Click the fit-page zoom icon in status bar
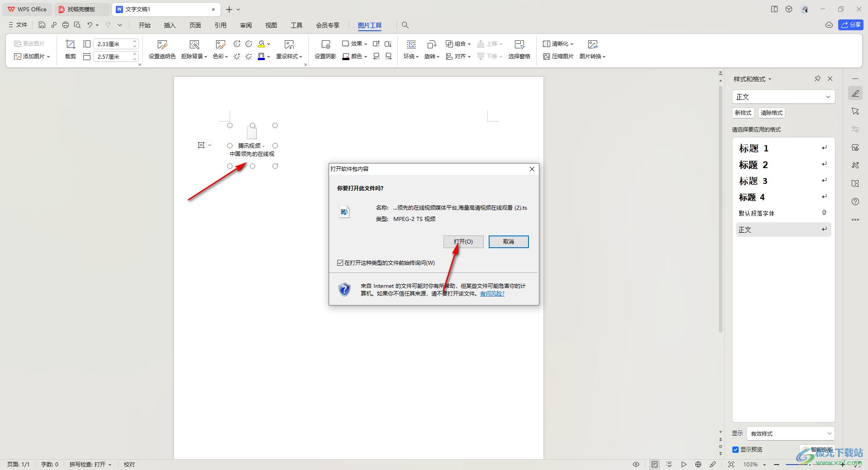868x470 pixels. pos(731,464)
